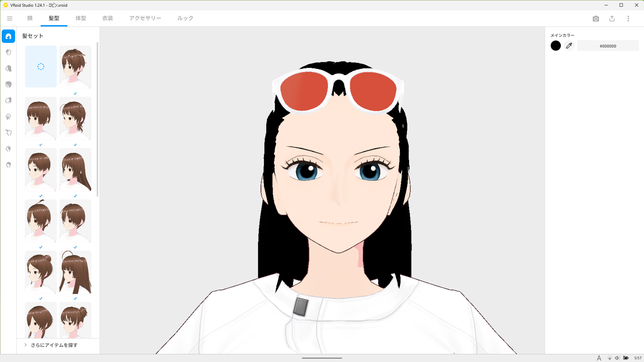Open the side hair category icon

[8, 117]
